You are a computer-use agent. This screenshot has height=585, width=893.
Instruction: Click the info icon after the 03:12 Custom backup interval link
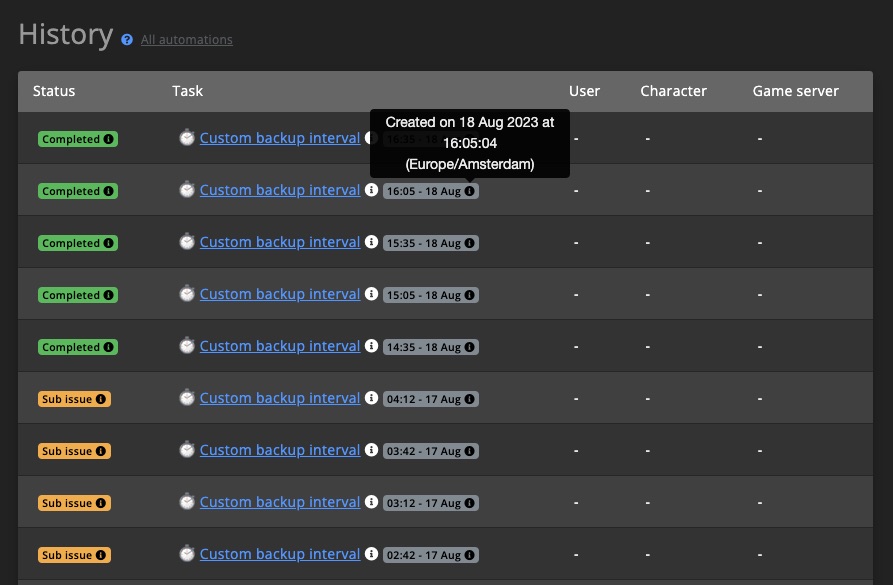pyautogui.click(x=371, y=502)
